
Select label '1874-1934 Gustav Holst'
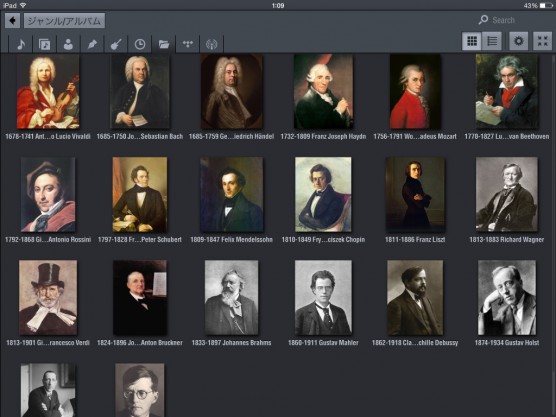[x=507, y=343]
